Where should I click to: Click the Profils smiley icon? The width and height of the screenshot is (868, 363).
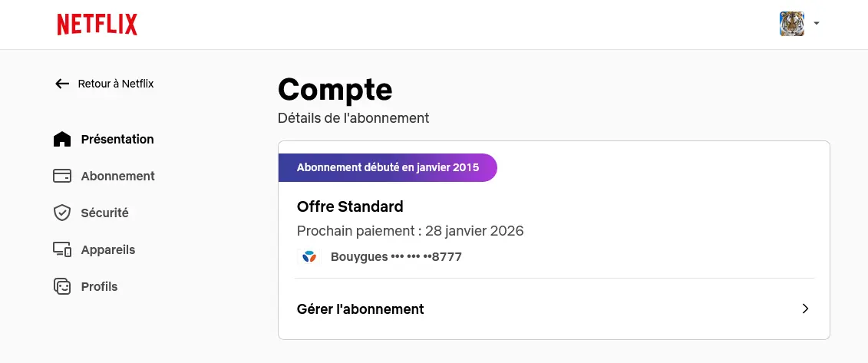(x=62, y=286)
